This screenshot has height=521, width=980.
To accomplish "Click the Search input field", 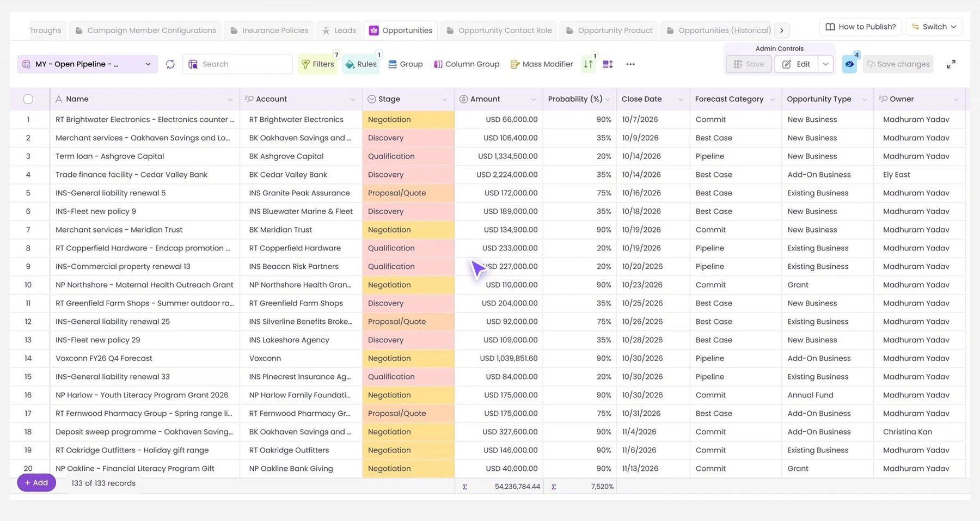I will (238, 64).
